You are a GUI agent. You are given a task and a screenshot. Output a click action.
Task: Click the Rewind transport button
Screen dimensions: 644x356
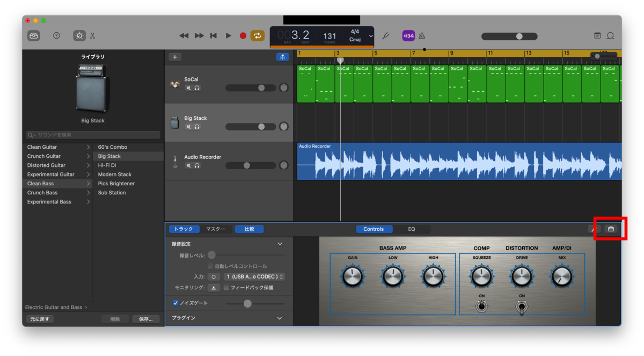pos(184,36)
